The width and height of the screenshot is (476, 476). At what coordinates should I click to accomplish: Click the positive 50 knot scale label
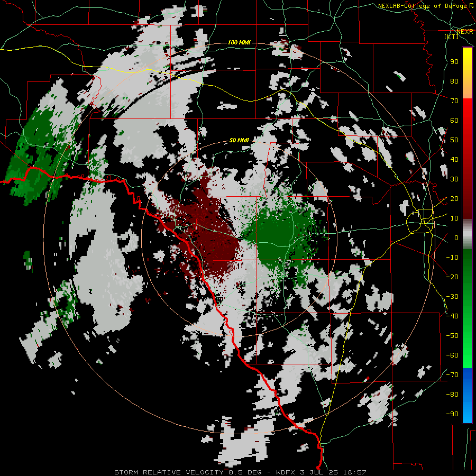coord(454,140)
